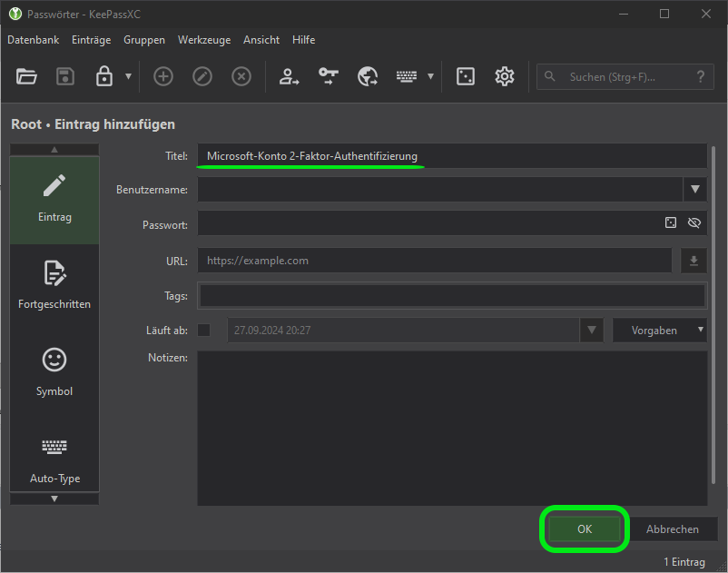728x573 pixels.
Task: Open the Gruppen menu
Action: [x=144, y=40]
